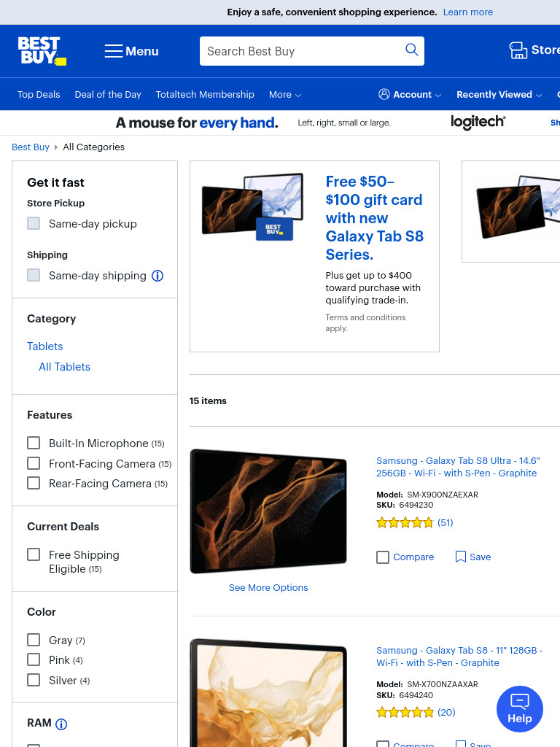This screenshot has height=747, width=560.
Task: Enable the Built-In Microphone filter
Action: pyautogui.click(x=34, y=443)
